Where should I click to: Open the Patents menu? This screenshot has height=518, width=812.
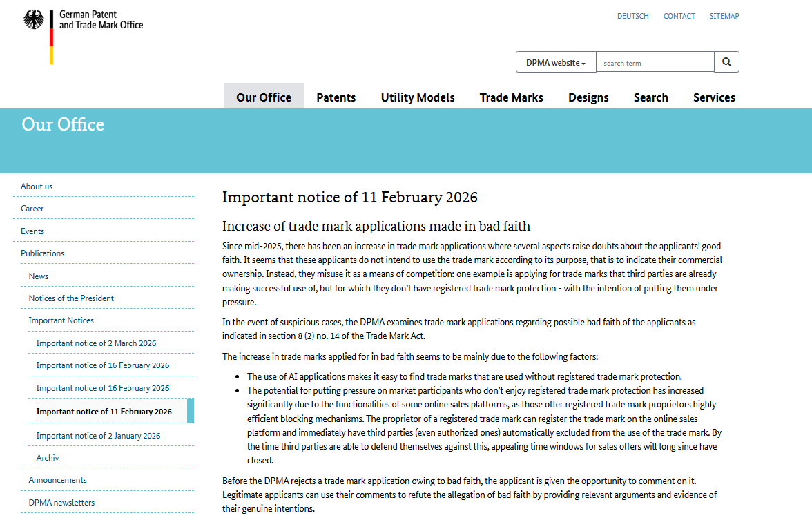[x=336, y=97]
